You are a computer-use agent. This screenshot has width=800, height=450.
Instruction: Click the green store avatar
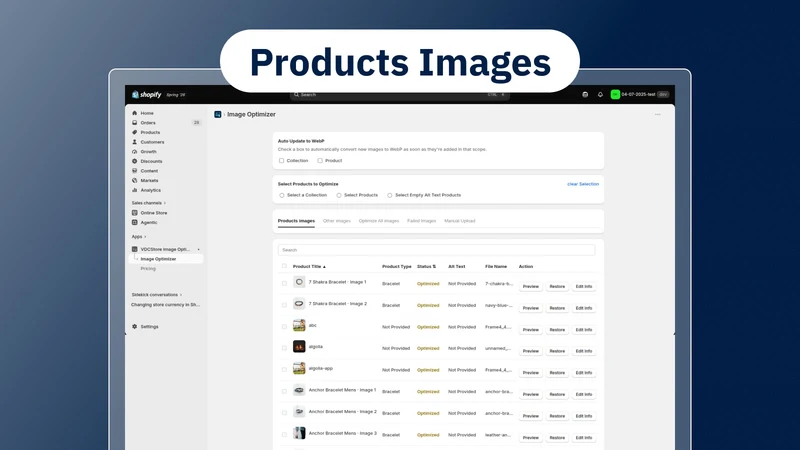615,94
